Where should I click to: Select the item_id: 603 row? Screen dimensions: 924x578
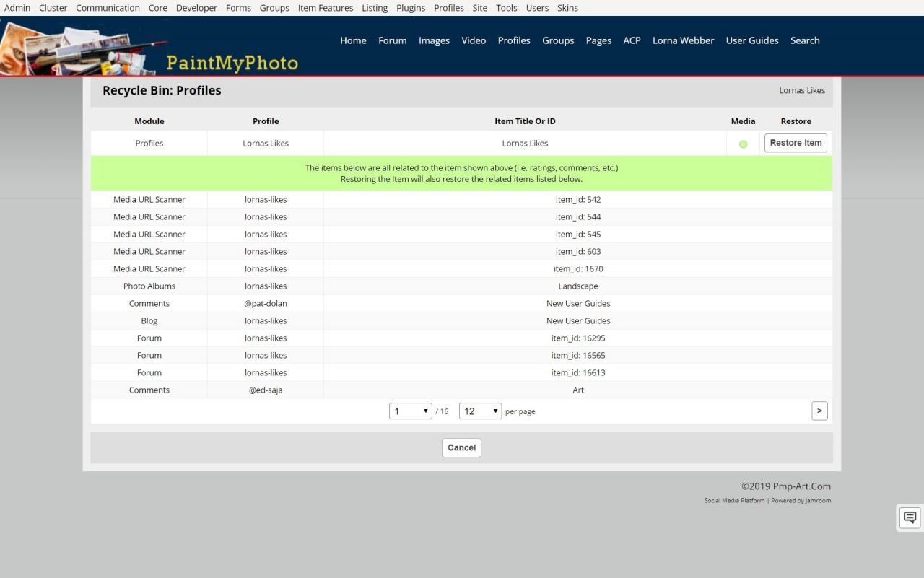(461, 252)
